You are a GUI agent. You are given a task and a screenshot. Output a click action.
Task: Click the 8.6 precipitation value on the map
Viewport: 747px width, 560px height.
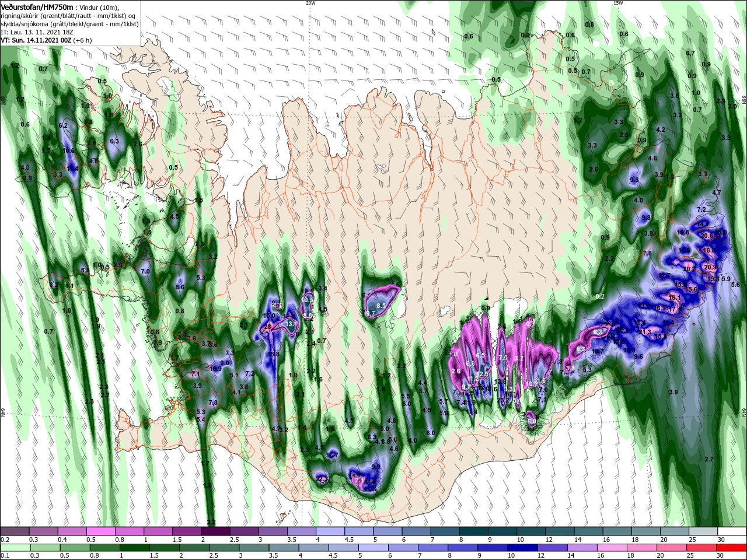(180, 287)
